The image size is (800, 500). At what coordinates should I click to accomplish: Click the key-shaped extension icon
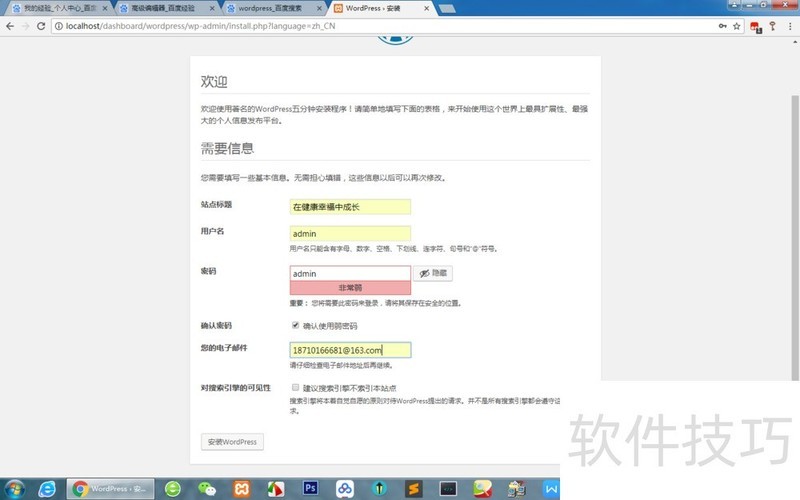point(772,26)
